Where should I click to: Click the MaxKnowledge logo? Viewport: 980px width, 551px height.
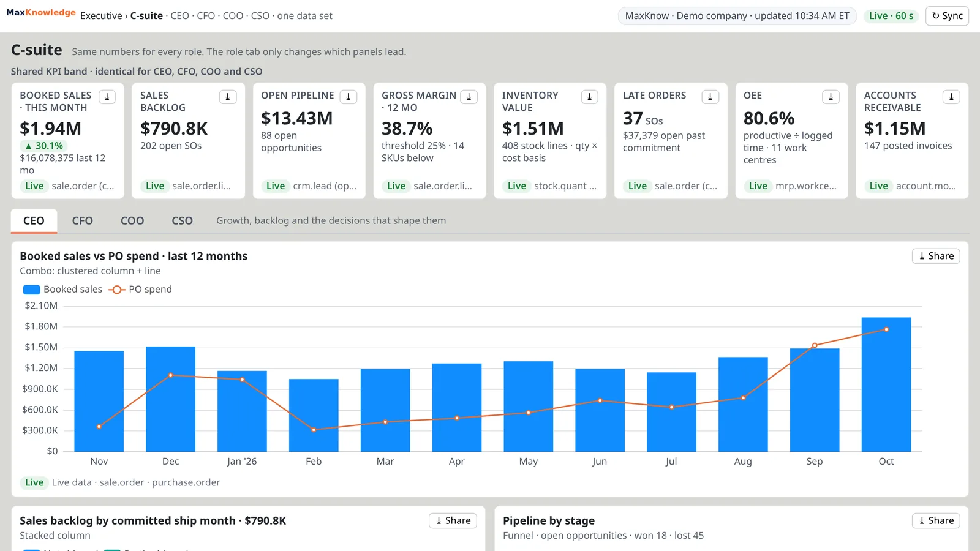coord(41,13)
